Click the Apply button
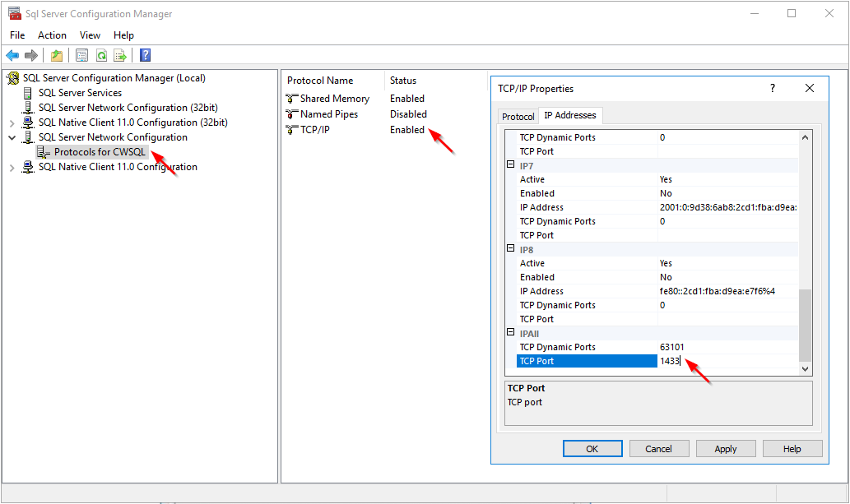This screenshot has height=504, width=850. [725, 449]
